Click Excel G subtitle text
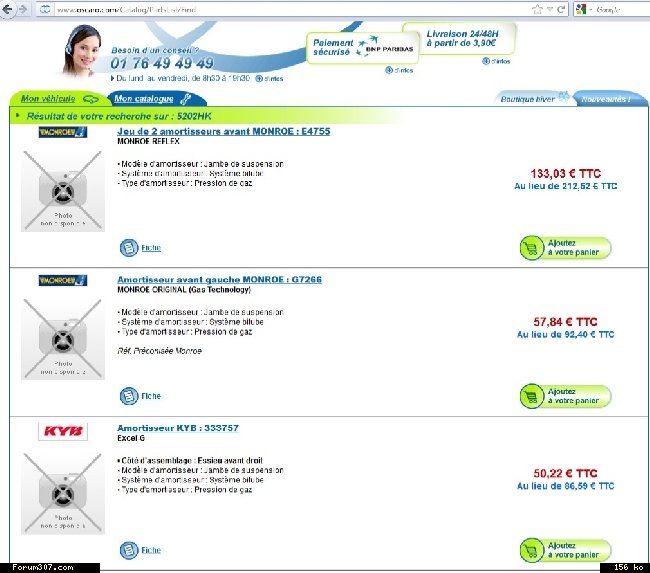The image size is (650, 573). (x=131, y=438)
